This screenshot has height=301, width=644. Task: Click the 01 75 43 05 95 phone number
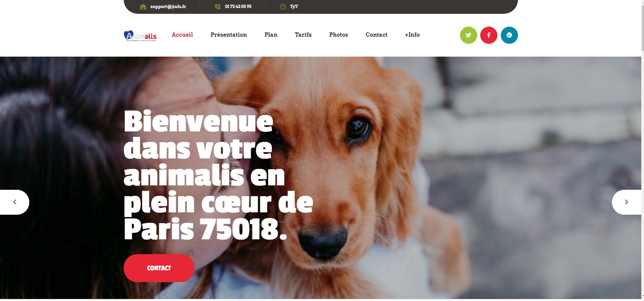coord(238,7)
